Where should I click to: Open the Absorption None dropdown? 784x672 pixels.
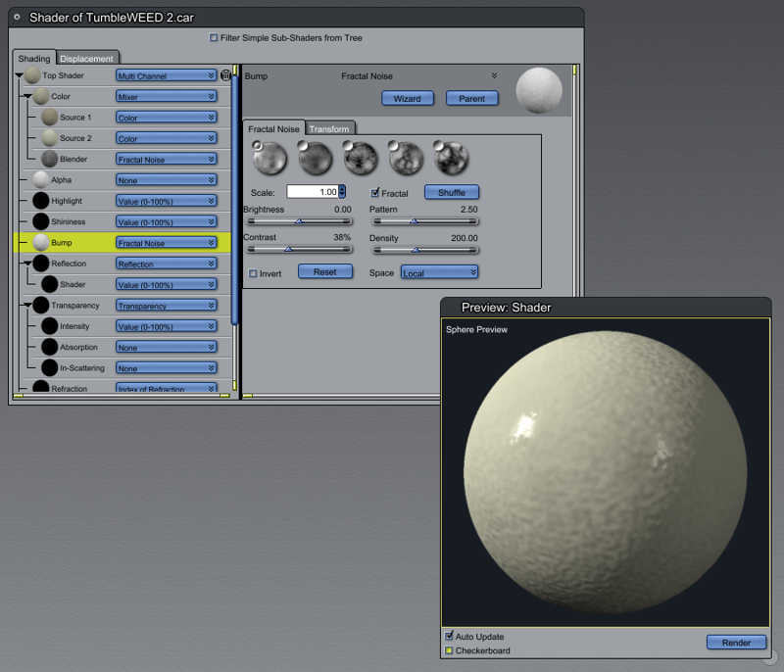(166, 347)
